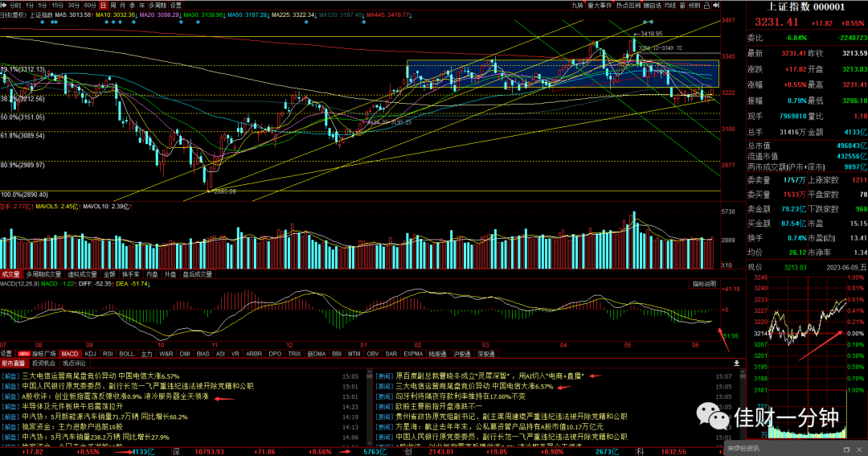Open 指标说明 indicator description
This screenshot has height=456, width=868.
705,284
